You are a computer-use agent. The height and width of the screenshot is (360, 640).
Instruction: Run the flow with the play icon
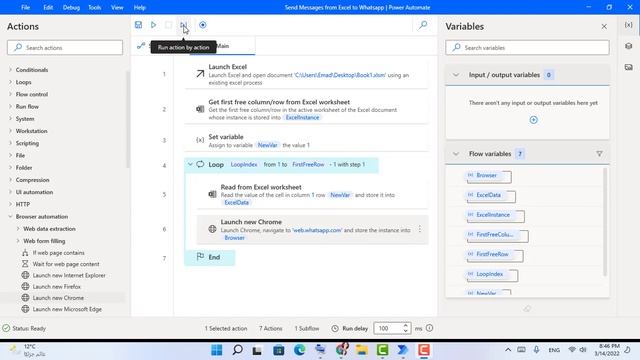coord(153,25)
